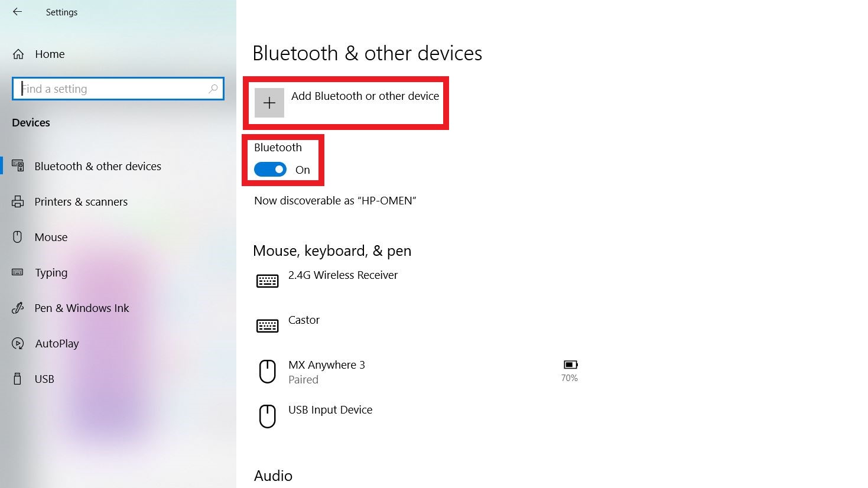Viewport: 868px width, 488px height.
Task: Click the back arrow in Settings
Action: tap(18, 12)
